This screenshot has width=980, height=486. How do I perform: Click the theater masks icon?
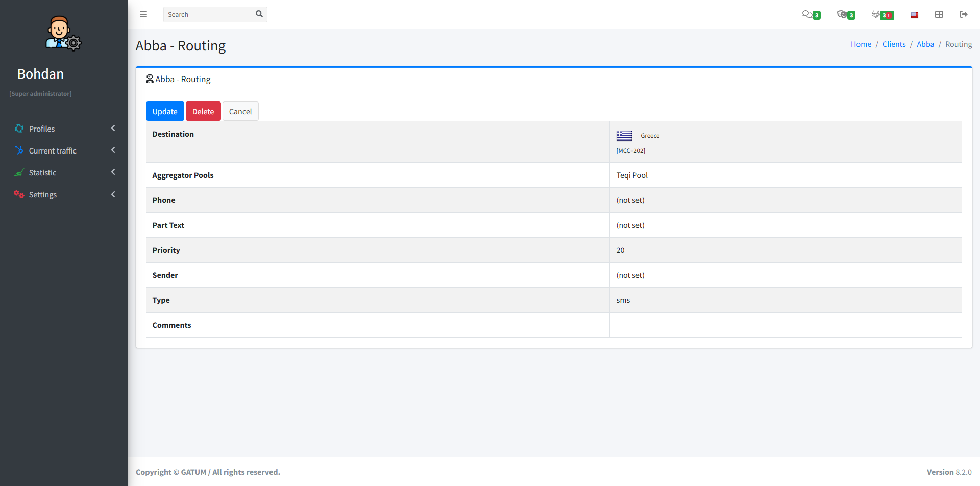(842, 14)
